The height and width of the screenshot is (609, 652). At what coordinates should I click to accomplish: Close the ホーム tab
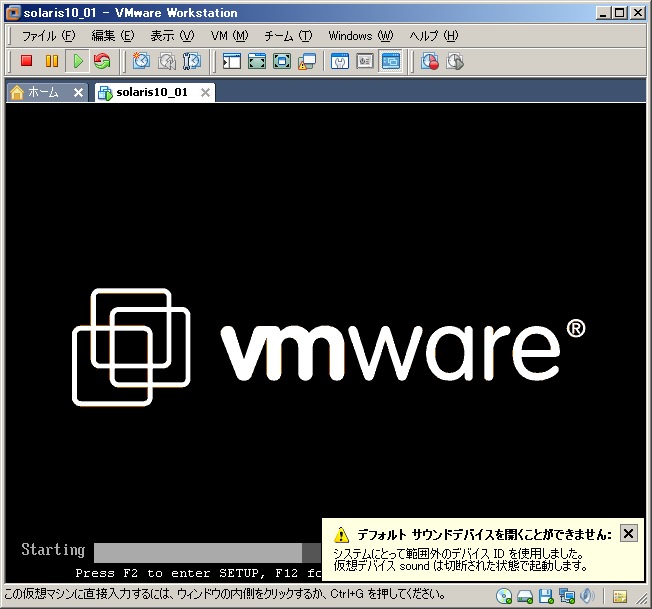coord(78,92)
